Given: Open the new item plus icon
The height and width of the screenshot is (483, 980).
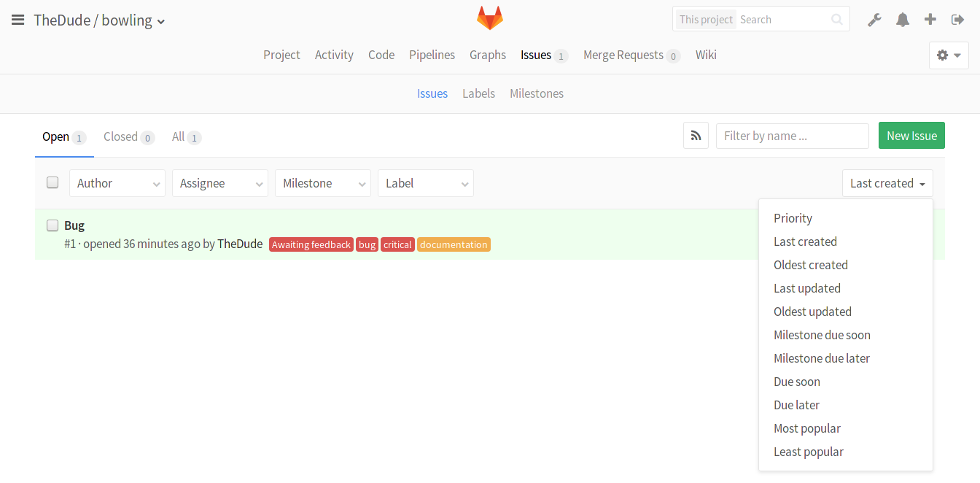Looking at the screenshot, I should [930, 20].
